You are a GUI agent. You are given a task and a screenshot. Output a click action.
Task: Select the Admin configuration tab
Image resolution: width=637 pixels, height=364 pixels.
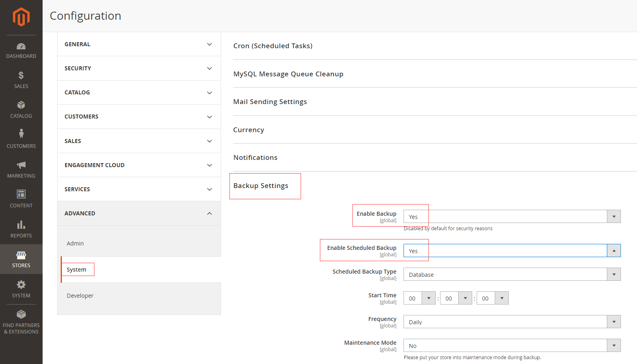point(75,243)
